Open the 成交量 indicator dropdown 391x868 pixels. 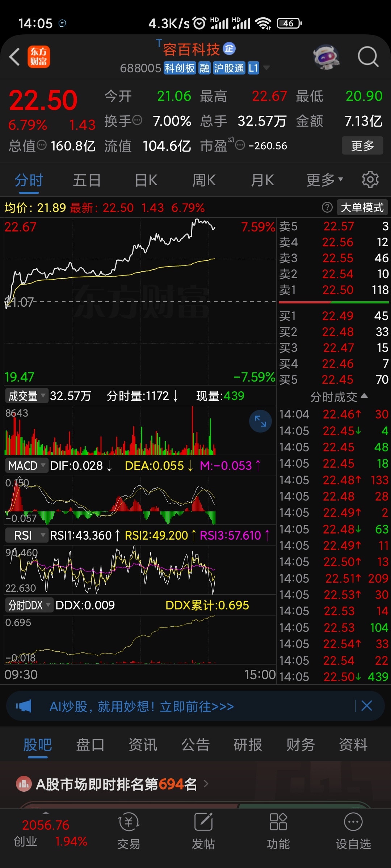26,396
